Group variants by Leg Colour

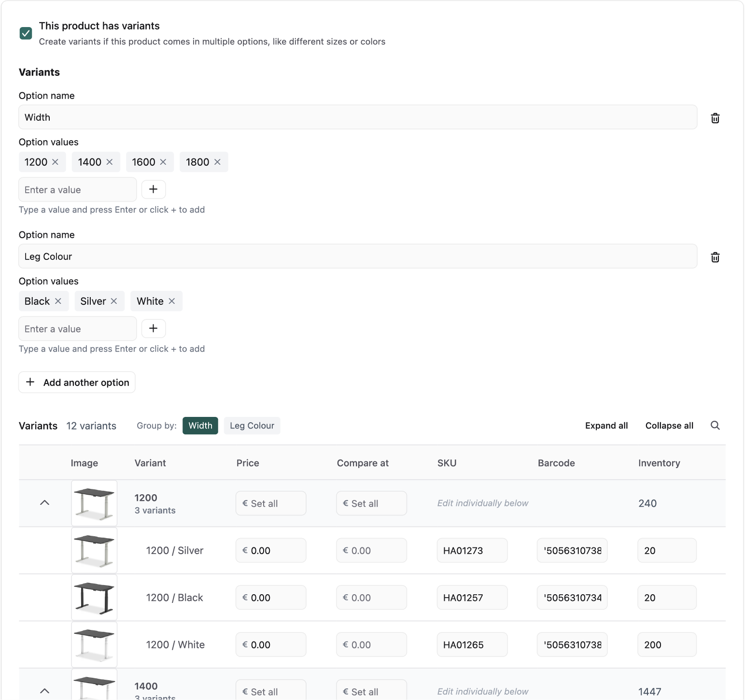(252, 426)
